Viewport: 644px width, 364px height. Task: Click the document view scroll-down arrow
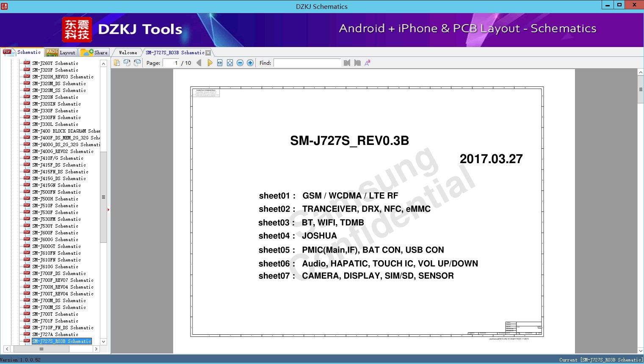pos(641,350)
